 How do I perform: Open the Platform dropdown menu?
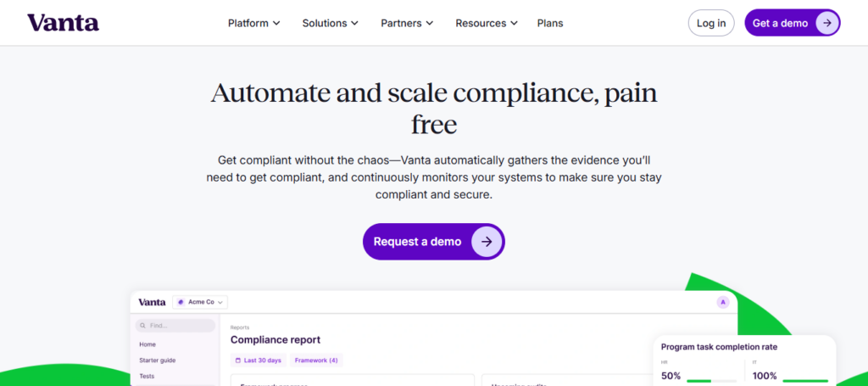[x=254, y=23]
